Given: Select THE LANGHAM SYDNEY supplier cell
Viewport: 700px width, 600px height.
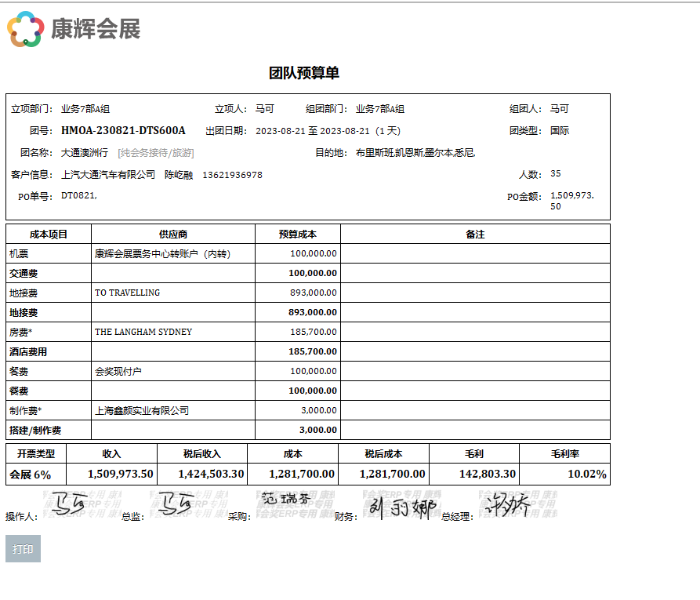Looking at the screenshot, I should click(143, 332).
